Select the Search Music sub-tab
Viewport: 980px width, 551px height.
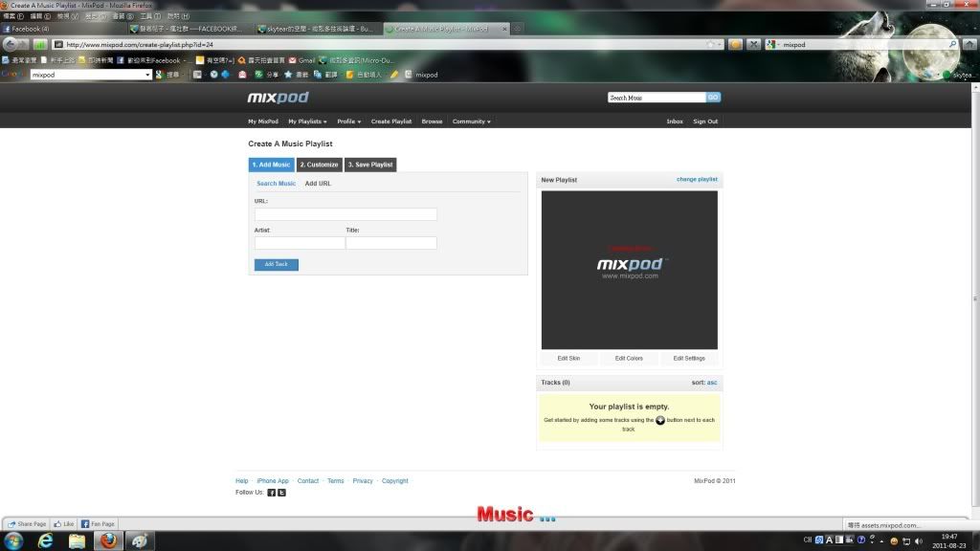tap(277, 184)
